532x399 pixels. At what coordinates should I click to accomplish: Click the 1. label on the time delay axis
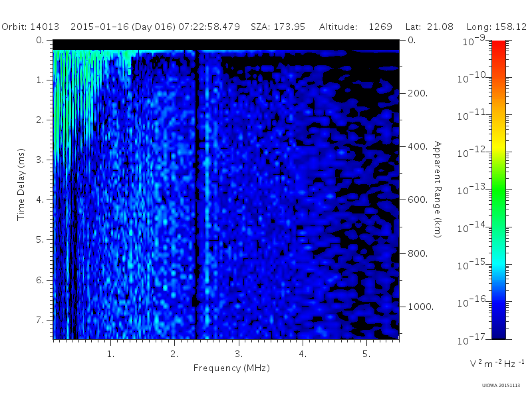40,80
